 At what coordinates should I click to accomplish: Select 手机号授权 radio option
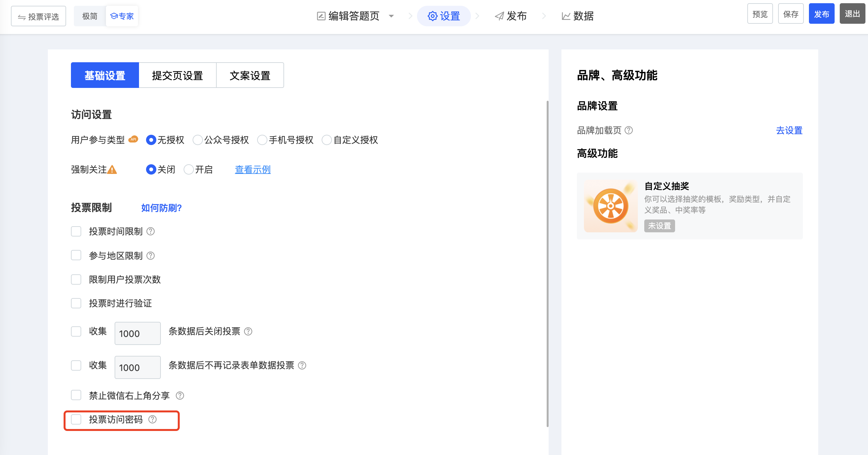click(x=262, y=140)
